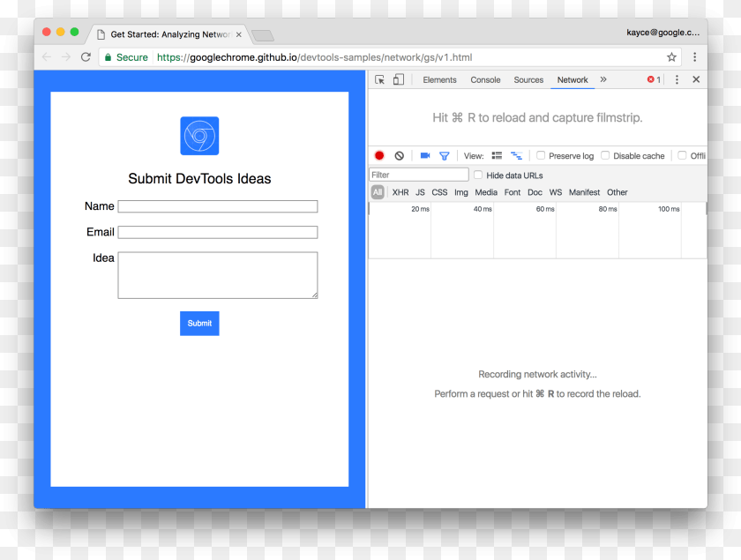Click the Idea text area

pos(218,275)
